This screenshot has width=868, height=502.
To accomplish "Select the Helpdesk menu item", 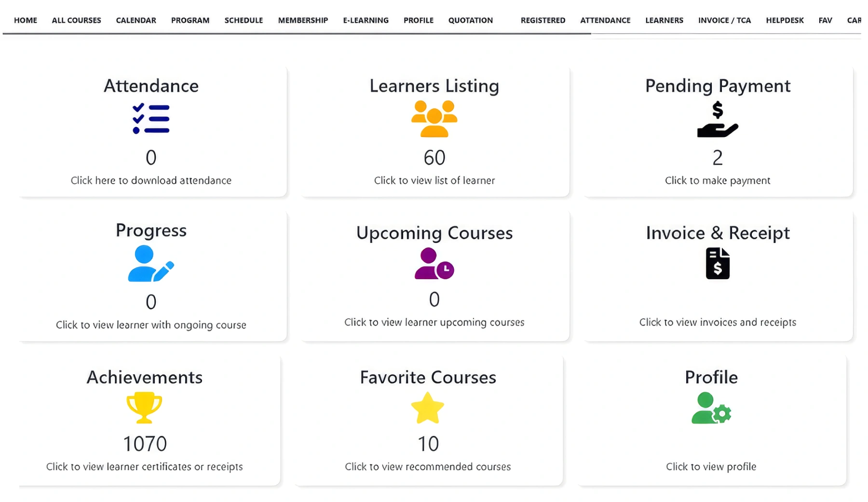I will point(785,20).
